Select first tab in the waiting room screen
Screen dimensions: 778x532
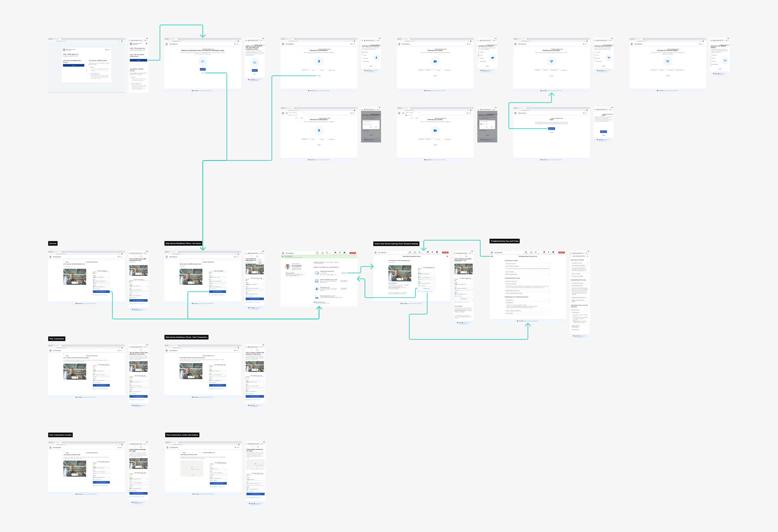coord(318,262)
